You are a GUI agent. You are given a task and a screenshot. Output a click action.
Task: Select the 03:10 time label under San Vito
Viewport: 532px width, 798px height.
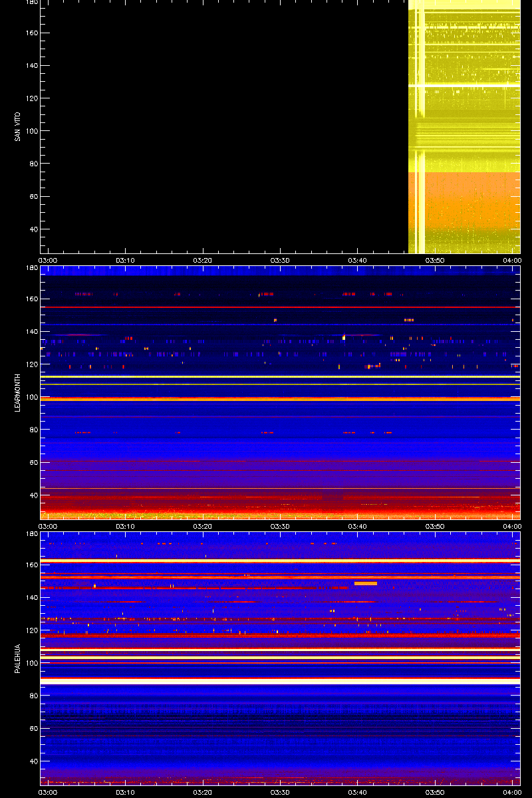coord(126,260)
